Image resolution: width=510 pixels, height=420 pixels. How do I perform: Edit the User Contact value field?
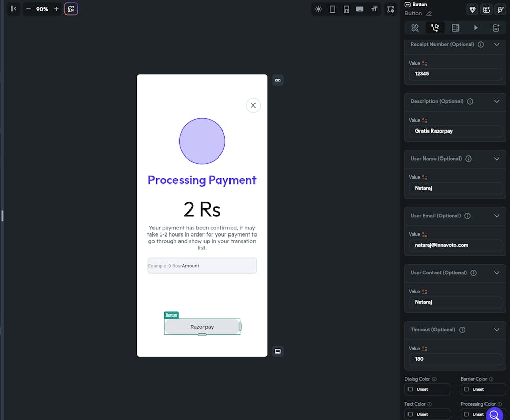click(x=455, y=302)
